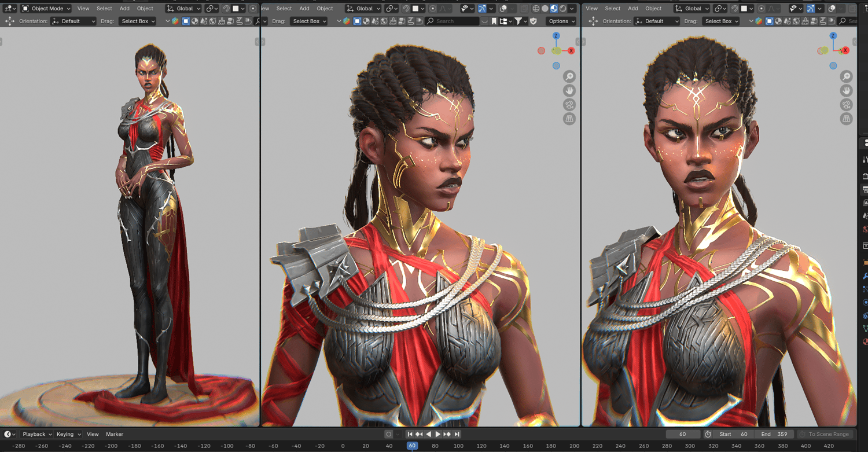Click the To Scene Range button
The width and height of the screenshot is (868, 452).
click(826, 434)
